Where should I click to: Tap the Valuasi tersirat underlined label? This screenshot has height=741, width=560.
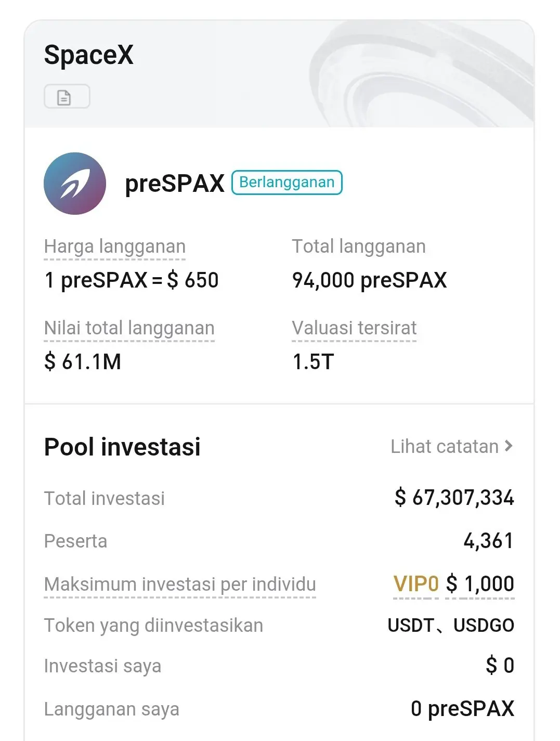tap(354, 328)
